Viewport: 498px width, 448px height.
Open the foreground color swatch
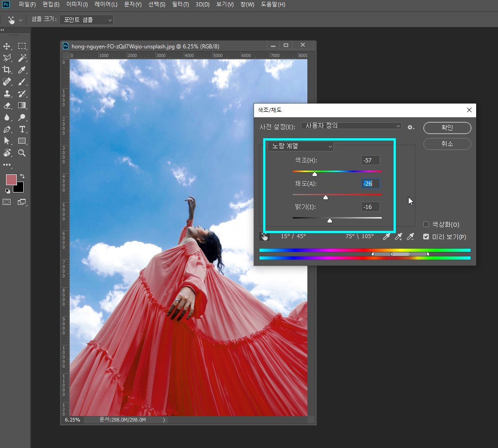(11, 180)
